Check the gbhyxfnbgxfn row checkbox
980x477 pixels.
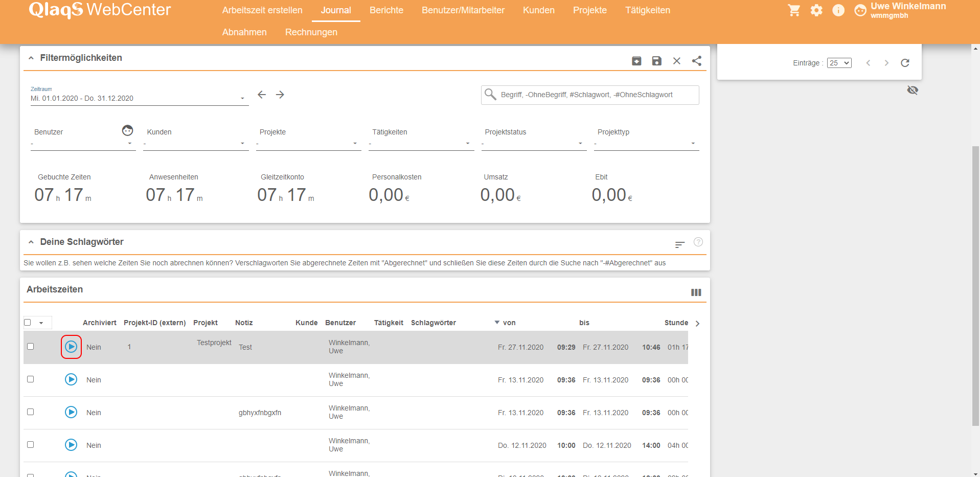31,412
